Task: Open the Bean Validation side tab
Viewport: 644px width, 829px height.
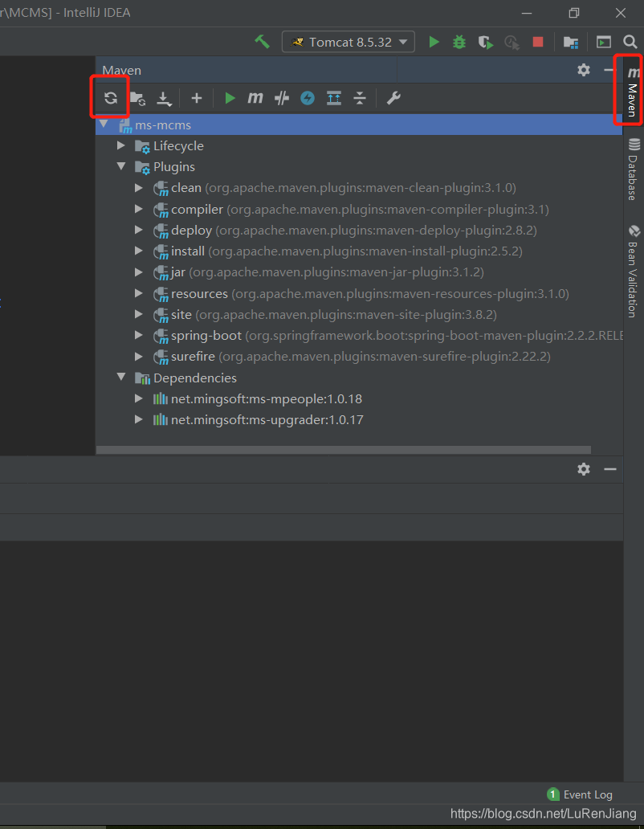Action: coord(634,272)
